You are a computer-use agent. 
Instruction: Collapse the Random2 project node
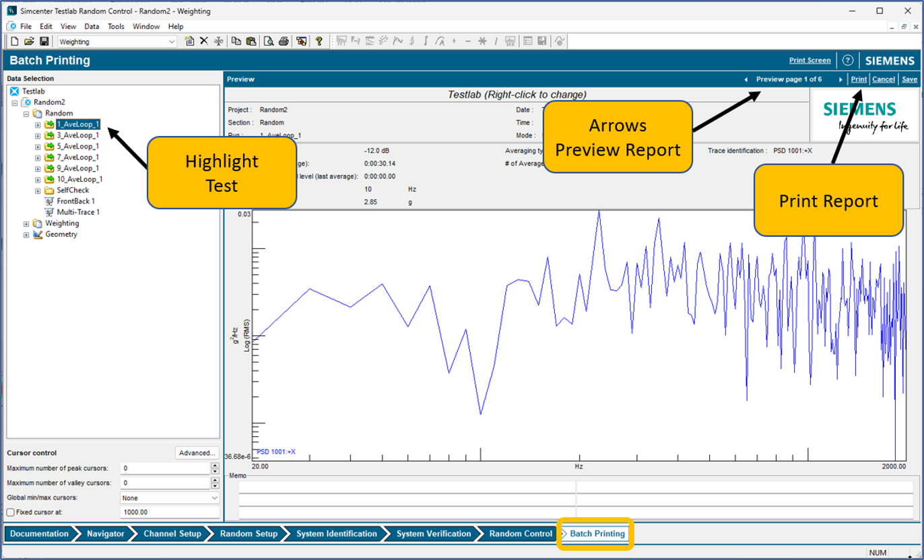tap(15, 102)
